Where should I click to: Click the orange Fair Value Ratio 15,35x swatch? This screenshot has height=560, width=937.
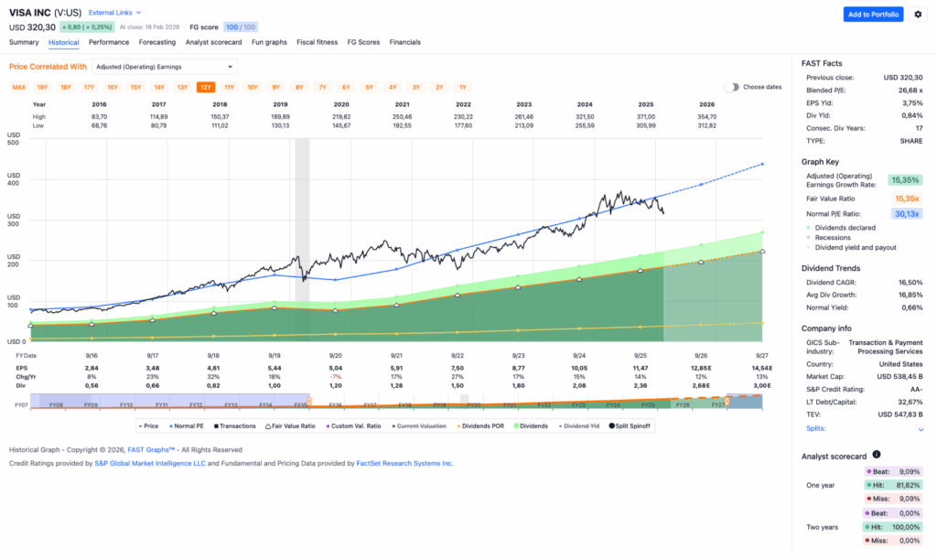click(904, 197)
